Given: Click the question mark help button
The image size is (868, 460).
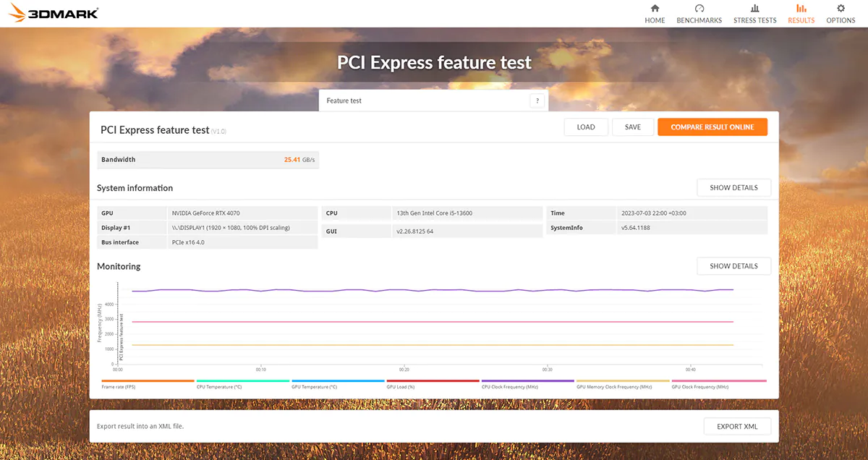Looking at the screenshot, I should (537, 101).
